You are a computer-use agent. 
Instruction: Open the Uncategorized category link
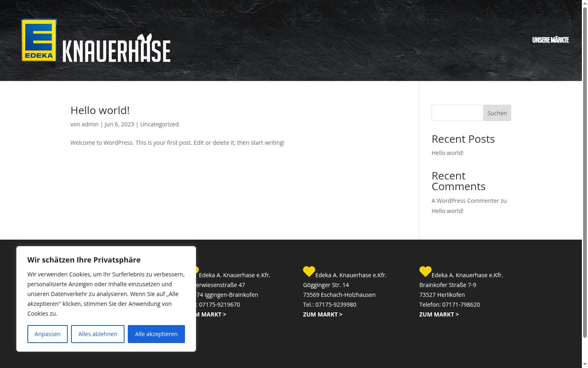(x=159, y=124)
